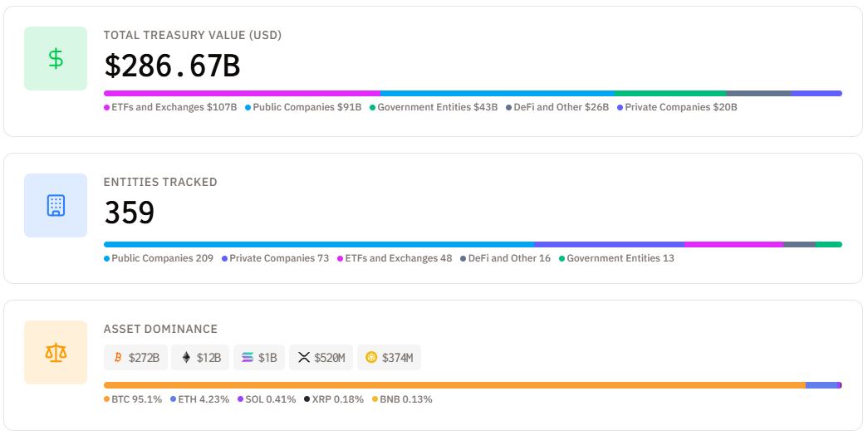Click the Solana $1B chip
This screenshot has height=440, width=868.
tap(259, 358)
